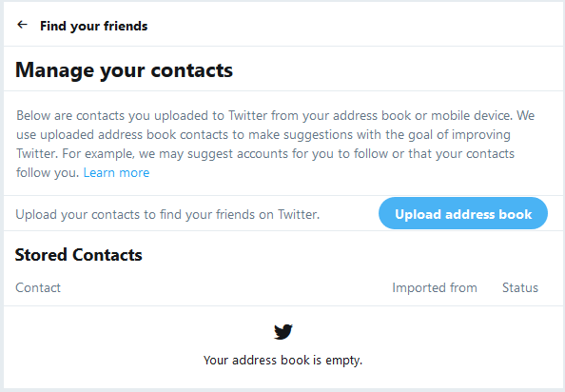
Task: Go back using the left arrow icon
Action: (x=22, y=25)
